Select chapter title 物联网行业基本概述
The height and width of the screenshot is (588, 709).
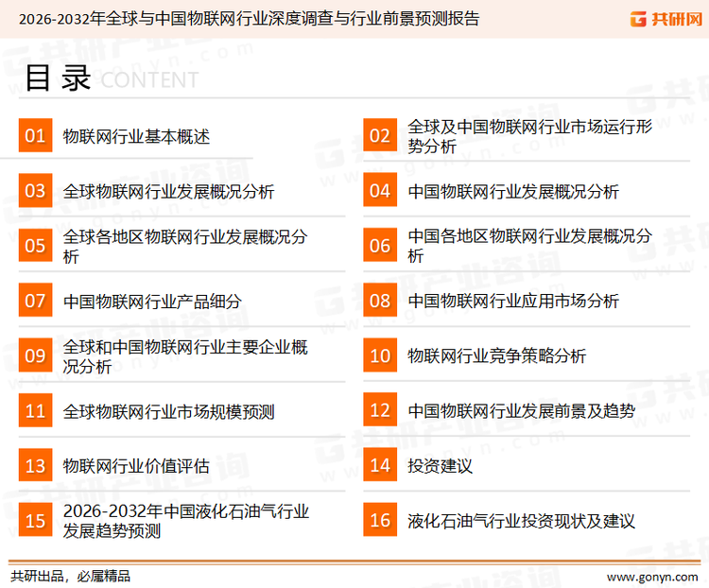(x=136, y=136)
